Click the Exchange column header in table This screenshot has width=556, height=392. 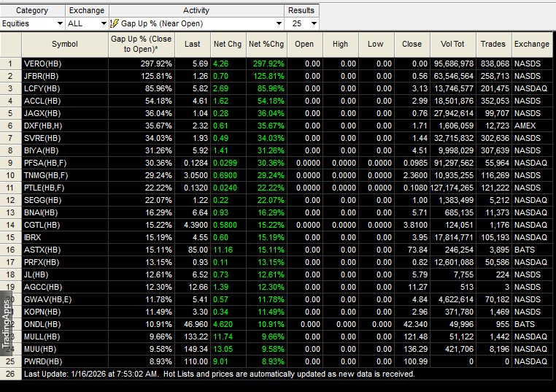532,45
